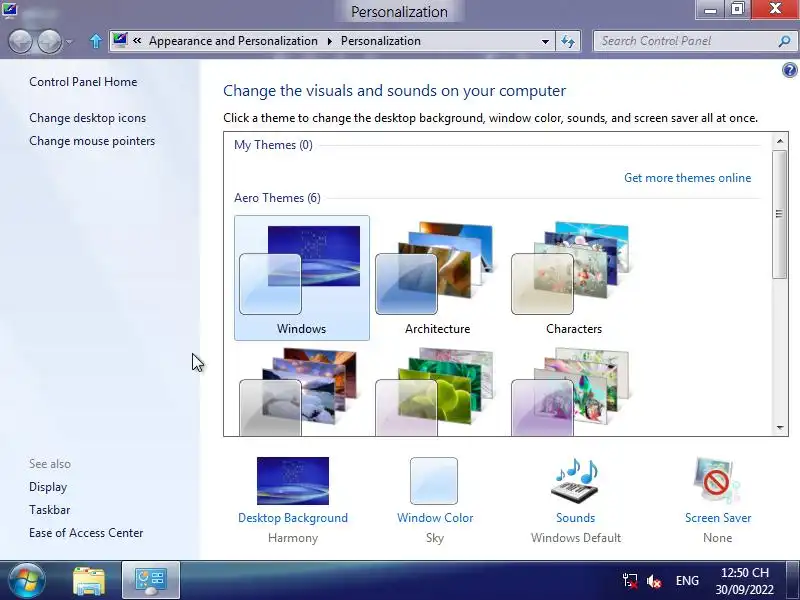Click the Aero Themes (6) heading
Screen dimensions: 800x600
(x=277, y=198)
